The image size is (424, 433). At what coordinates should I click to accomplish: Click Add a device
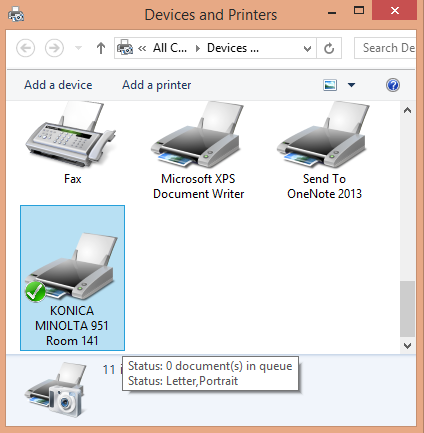(x=58, y=85)
